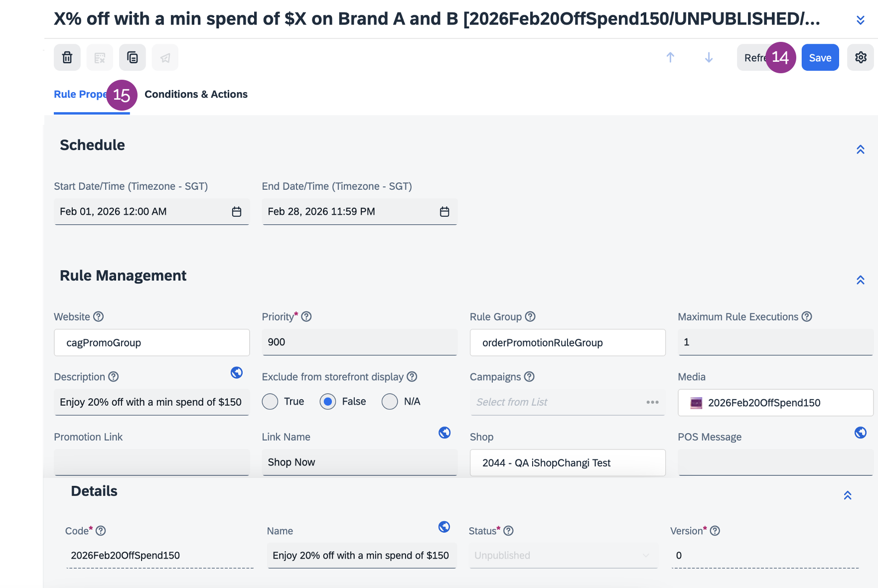
Task: Click the clone rule copy icon
Action: pyautogui.click(x=132, y=58)
